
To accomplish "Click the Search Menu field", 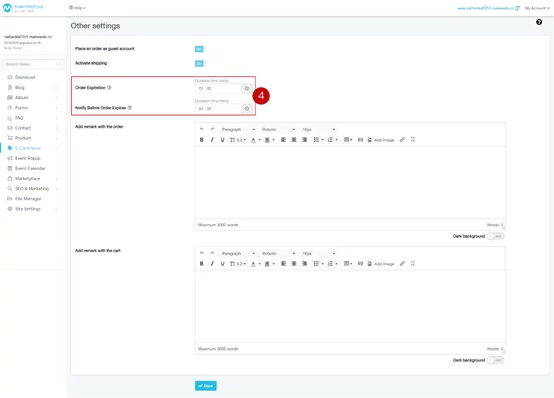I will coord(33,64).
